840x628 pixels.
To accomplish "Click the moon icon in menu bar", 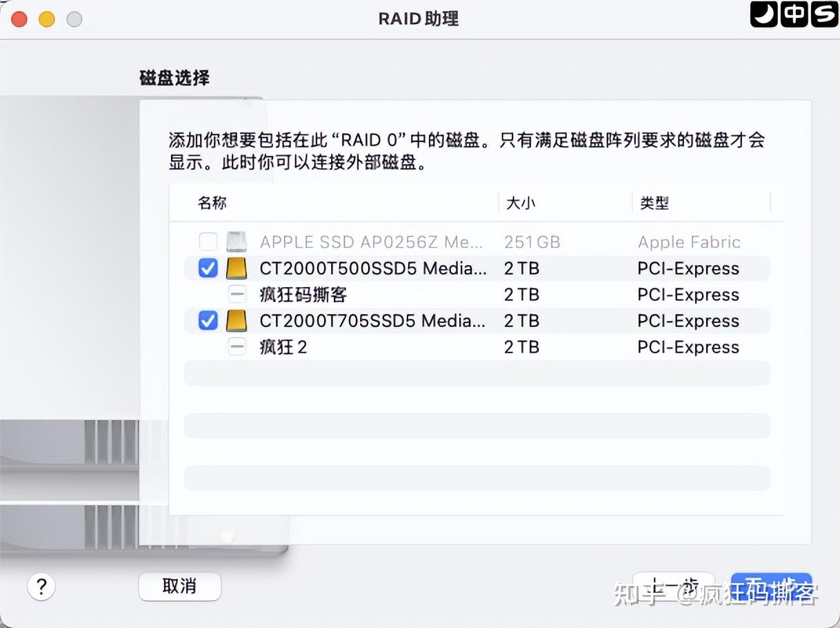I will click(763, 14).
